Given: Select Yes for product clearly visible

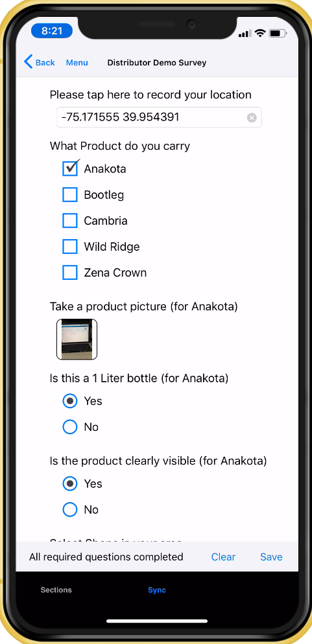Looking at the screenshot, I should pos(70,483).
